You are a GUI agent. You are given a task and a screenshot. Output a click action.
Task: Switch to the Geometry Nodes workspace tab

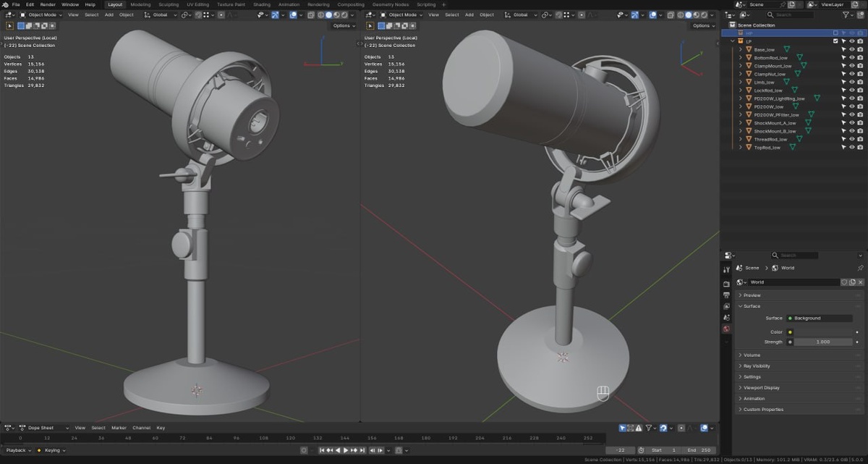click(391, 4)
